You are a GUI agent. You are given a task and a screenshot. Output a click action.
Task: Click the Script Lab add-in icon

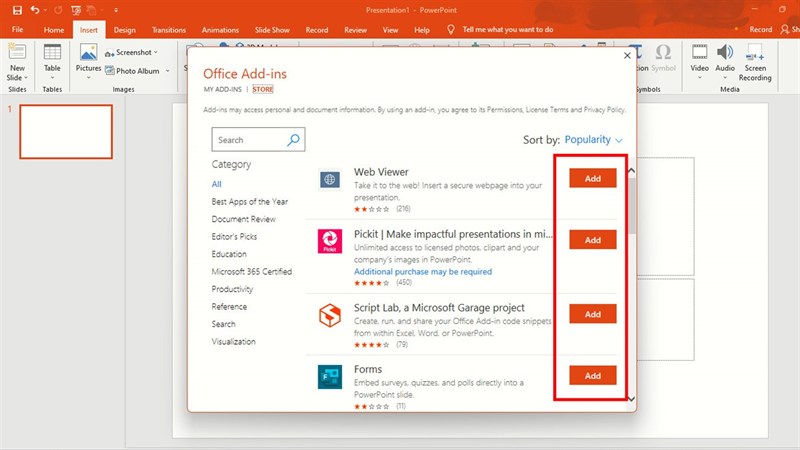[330, 315]
